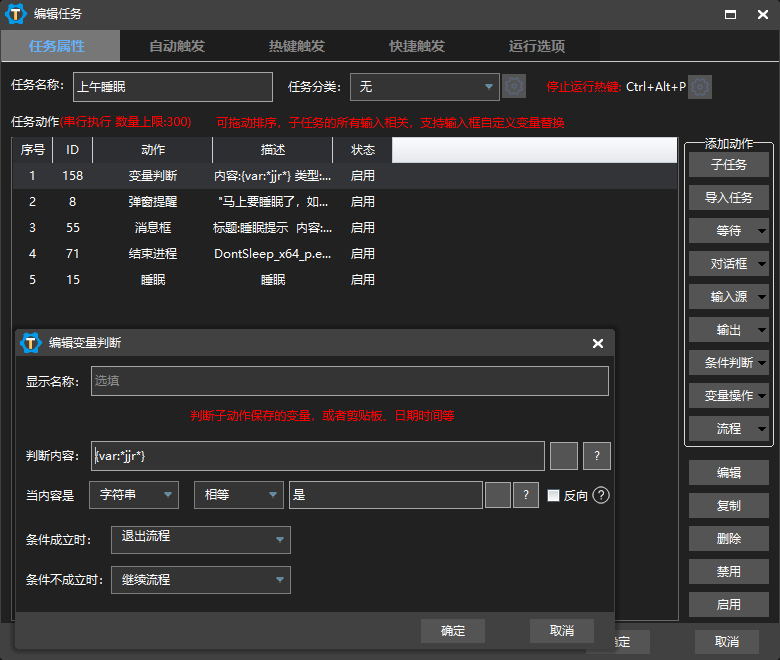Expand the 字符串 type dropdown
The height and width of the screenshot is (660, 780).
pyautogui.click(x=133, y=495)
